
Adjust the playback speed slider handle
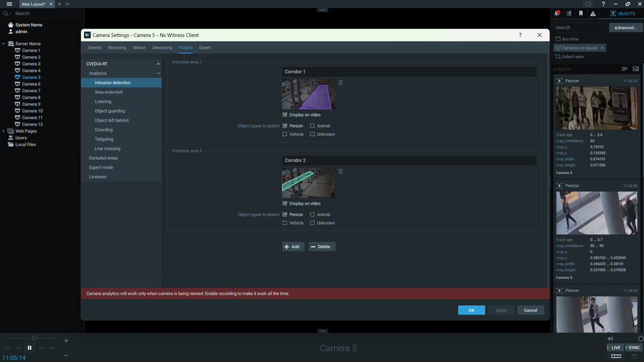coord(34,338)
